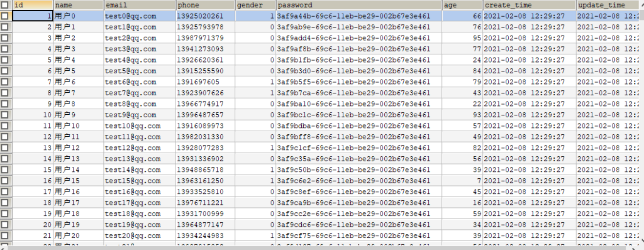Select phone cell 13941273093
644x250 pixels.
point(206,49)
